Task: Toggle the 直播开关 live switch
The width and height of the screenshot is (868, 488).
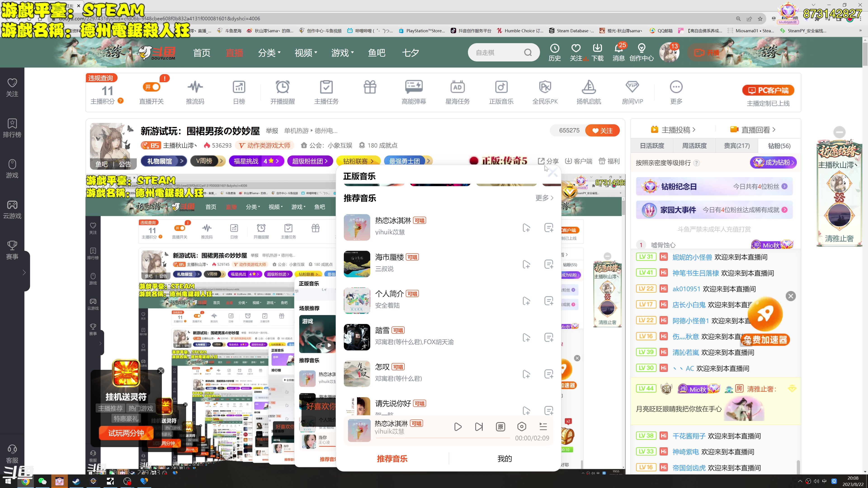Action: tap(151, 87)
